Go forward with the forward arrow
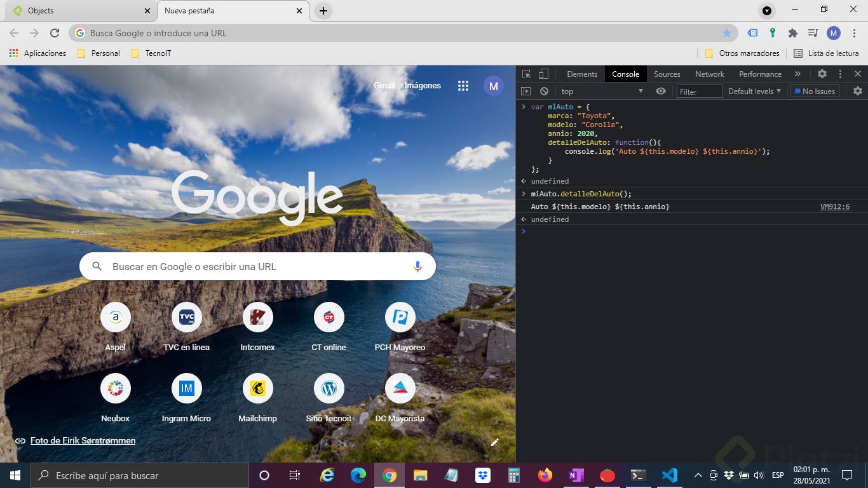This screenshot has height=488, width=868. pyautogui.click(x=34, y=33)
